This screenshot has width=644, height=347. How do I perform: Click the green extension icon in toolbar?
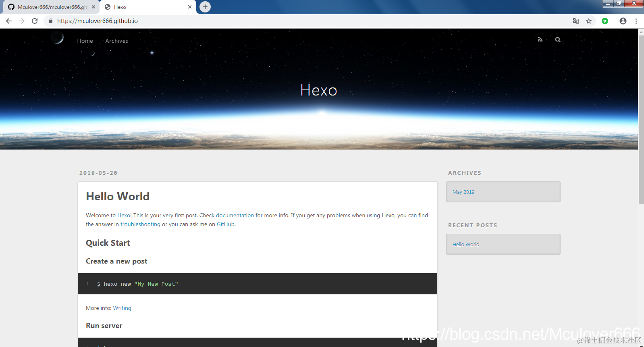605,21
